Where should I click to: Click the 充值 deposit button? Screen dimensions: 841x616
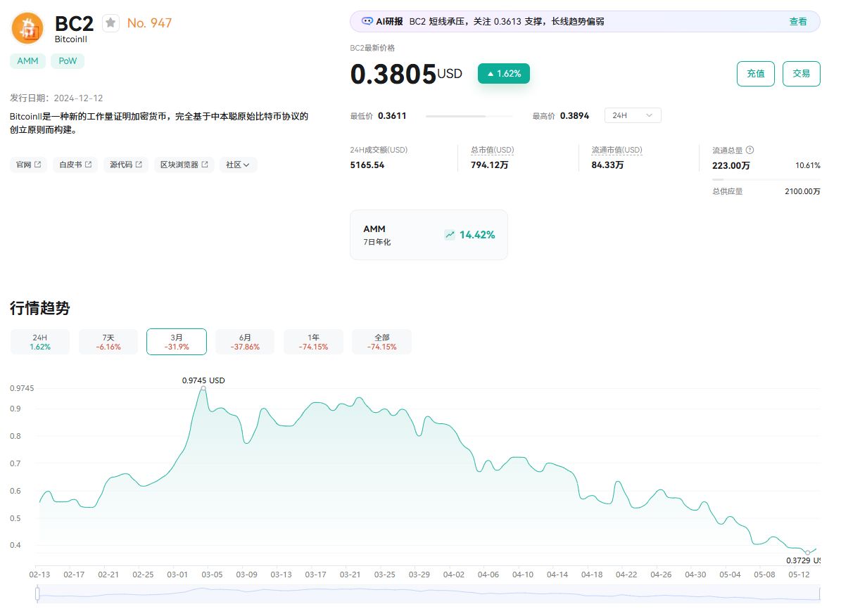pyautogui.click(x=756, y=73)
